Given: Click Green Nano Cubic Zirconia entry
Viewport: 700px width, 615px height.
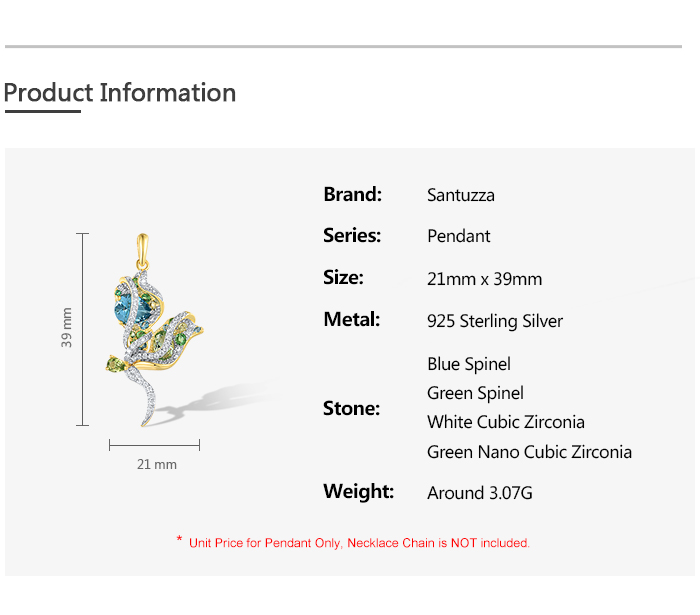Looking at the screenshot, I should coord(529,452).
